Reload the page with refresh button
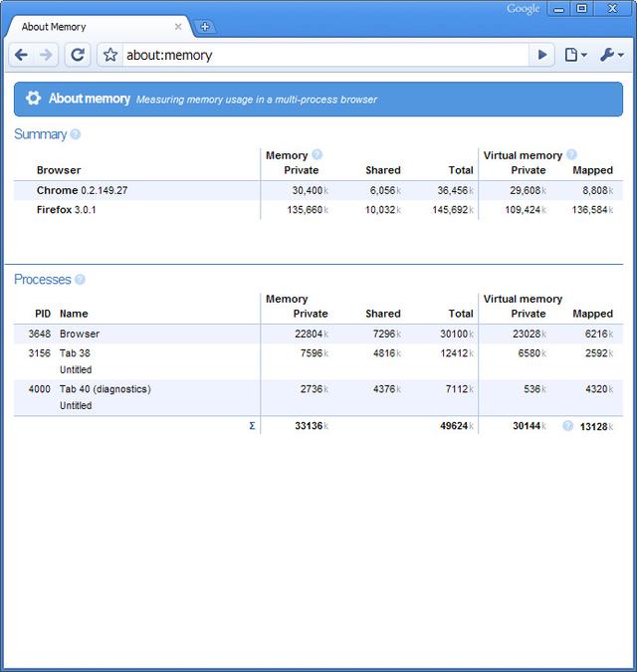 [x=78, y=56]
